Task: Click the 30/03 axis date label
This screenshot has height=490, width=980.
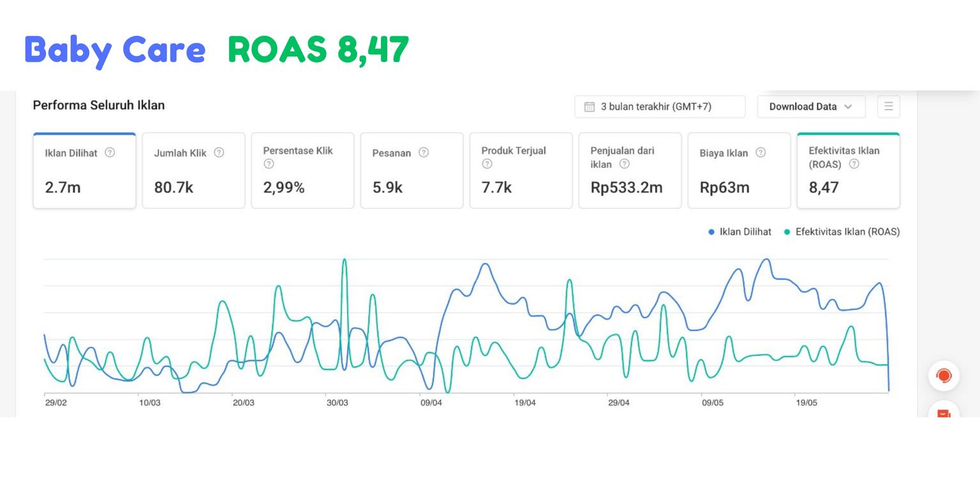Action: 338,403
